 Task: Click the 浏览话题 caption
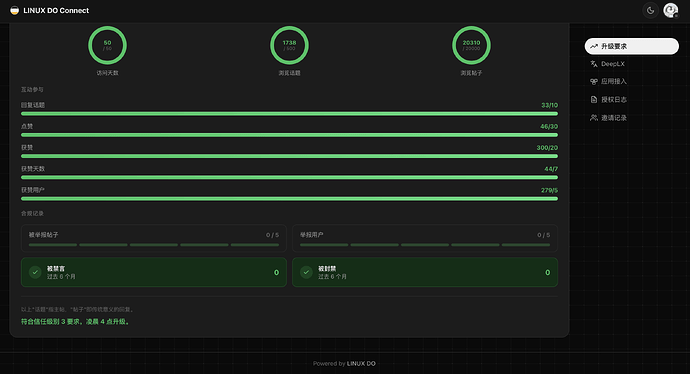pos(289,73)
